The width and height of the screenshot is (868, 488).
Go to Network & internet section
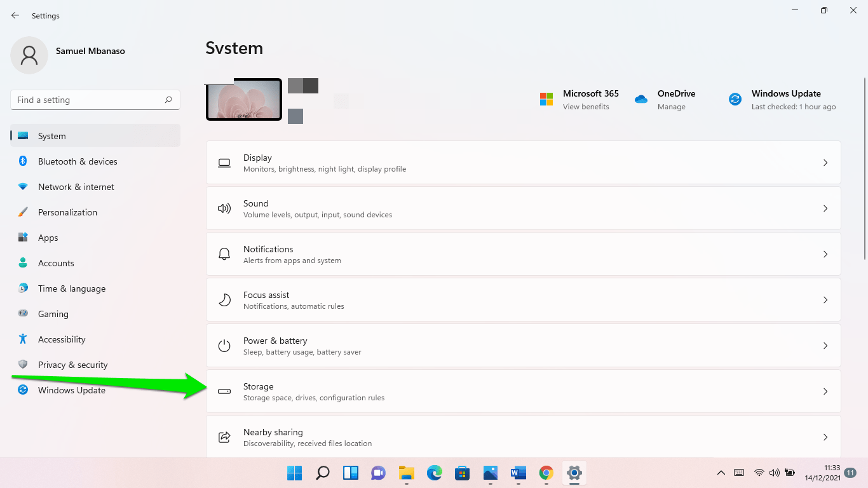[x=95, y=187]
